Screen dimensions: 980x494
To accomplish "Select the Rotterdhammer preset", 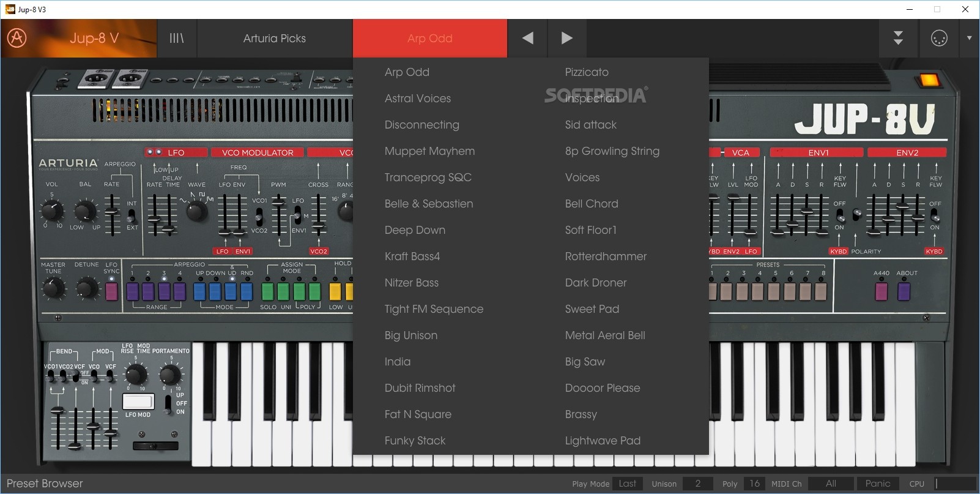I will (x=606, y=256).
